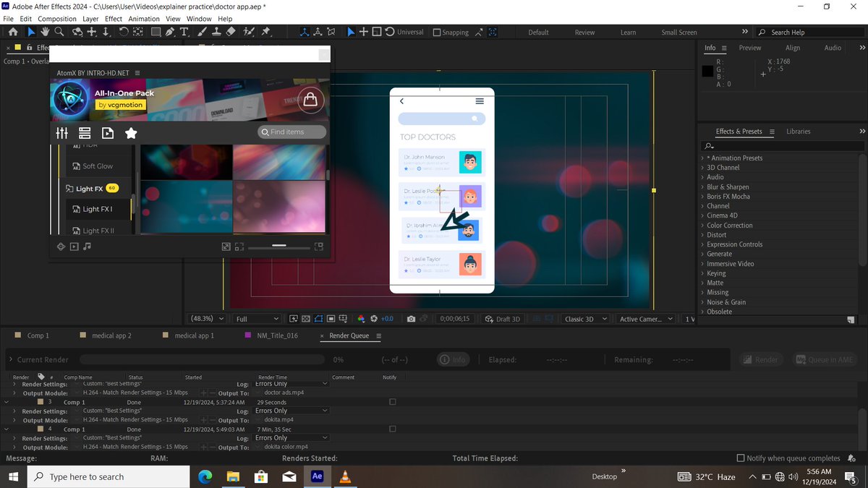The width and height of the screenshot is (868, 488).
Task: Open VLC media player from taskbar
Action: 345,476
